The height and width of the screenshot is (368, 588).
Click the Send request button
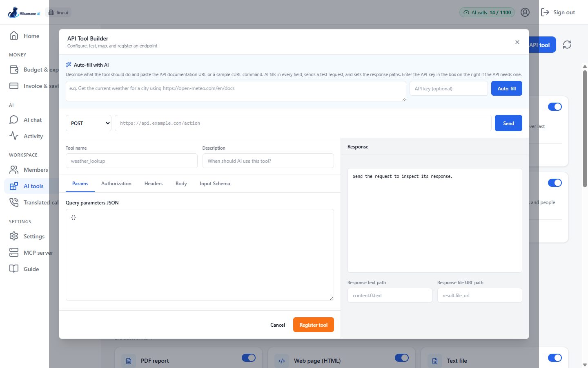pos(508,123)
